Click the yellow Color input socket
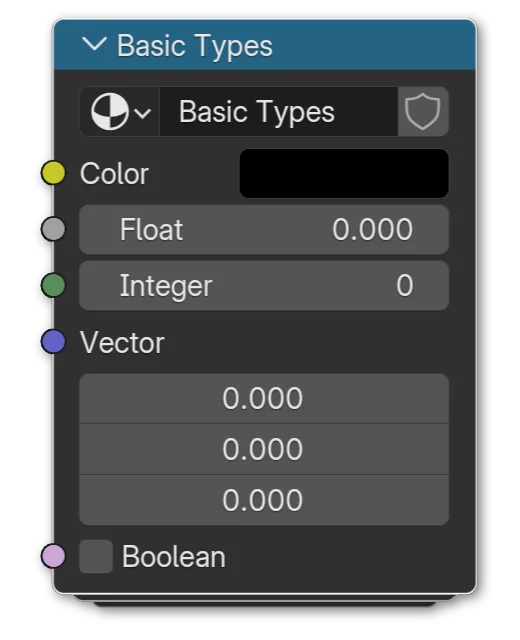 pyautogui.click(x=53, y=173)
